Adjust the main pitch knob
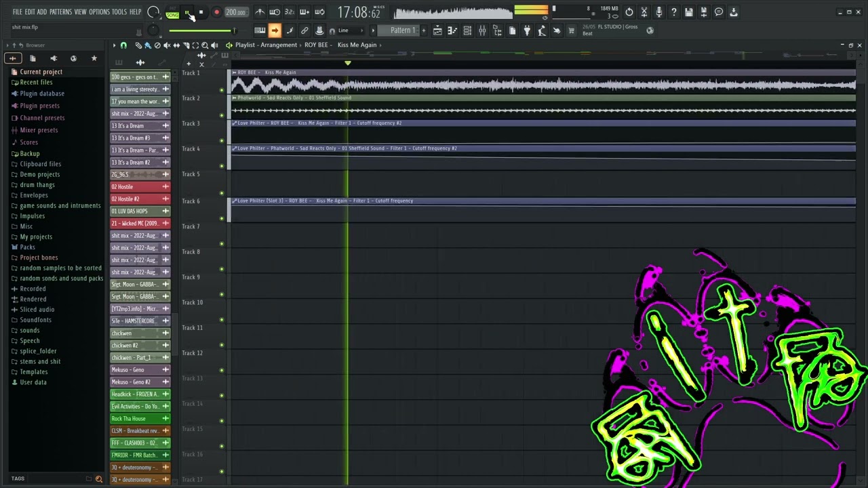 [x=154, y=30]
